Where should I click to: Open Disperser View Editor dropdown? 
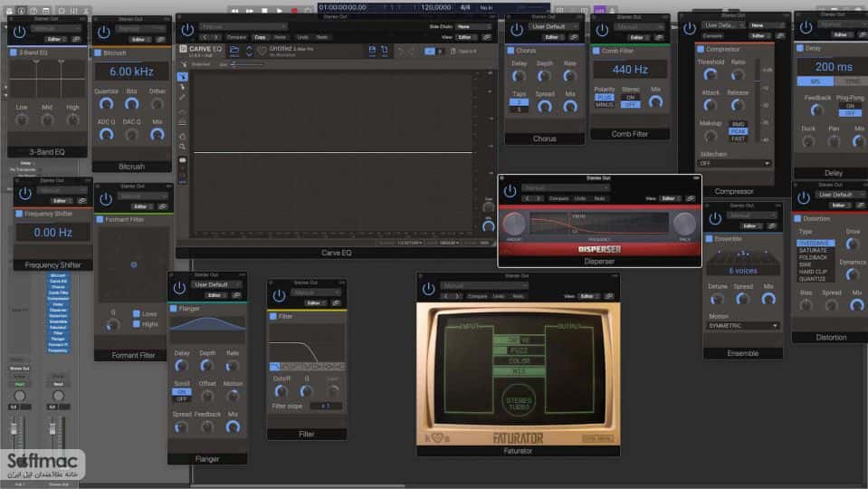pyautogui.click(x=671, y=198)
